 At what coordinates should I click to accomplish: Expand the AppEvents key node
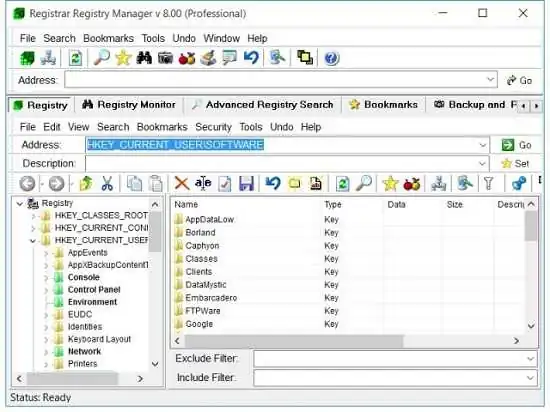(x=46, y=253)
